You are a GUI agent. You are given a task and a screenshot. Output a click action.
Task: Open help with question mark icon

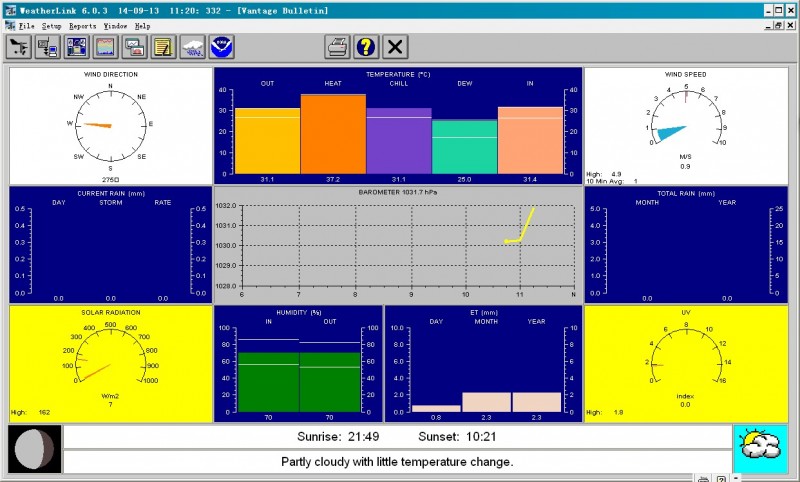pyautogui.click(x=366, y=47)
